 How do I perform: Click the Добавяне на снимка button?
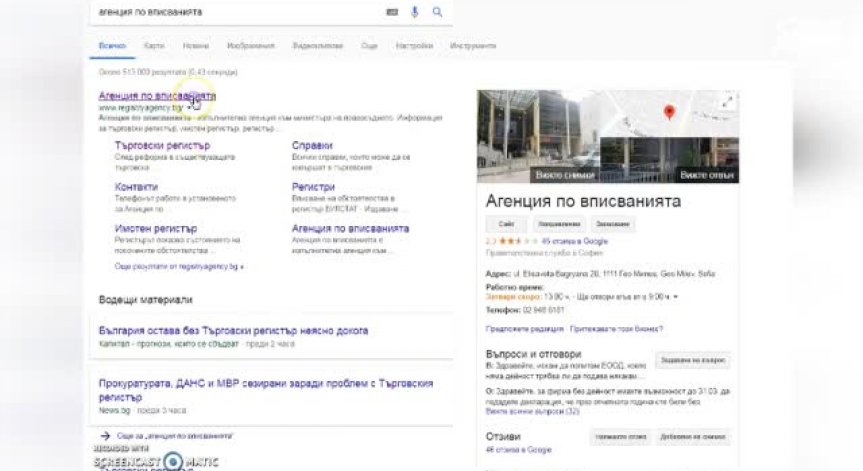click(693, 437)
